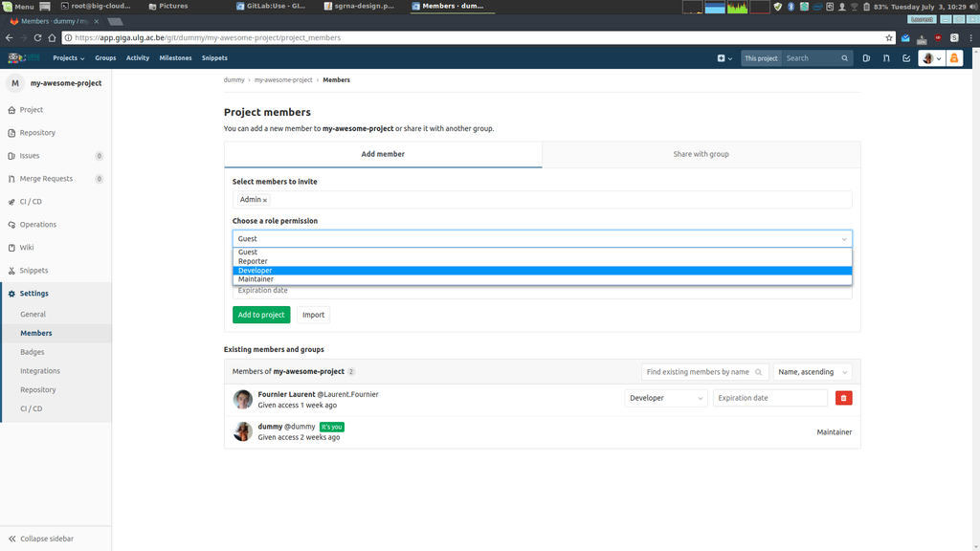This screenshot has width=980, height=551.
Task: Click the security shield icon in the system tray
Action: tap(777, 7)
